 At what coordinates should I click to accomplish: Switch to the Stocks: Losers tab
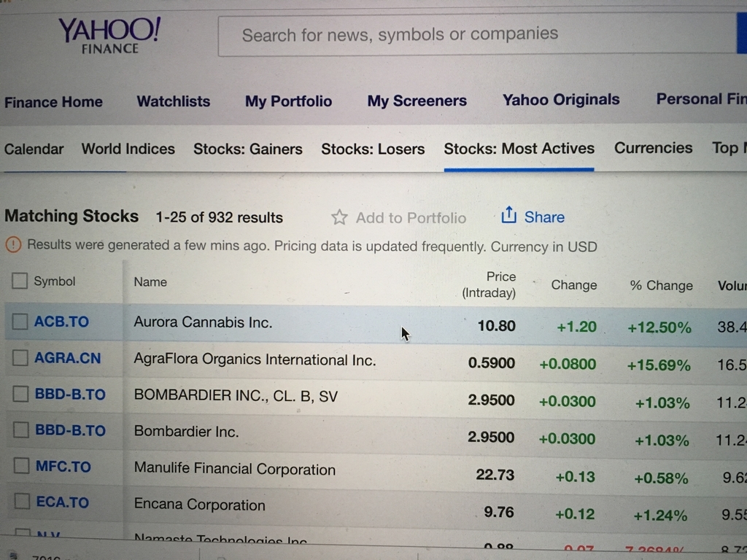pyautogui.click(x=373, y=149)
